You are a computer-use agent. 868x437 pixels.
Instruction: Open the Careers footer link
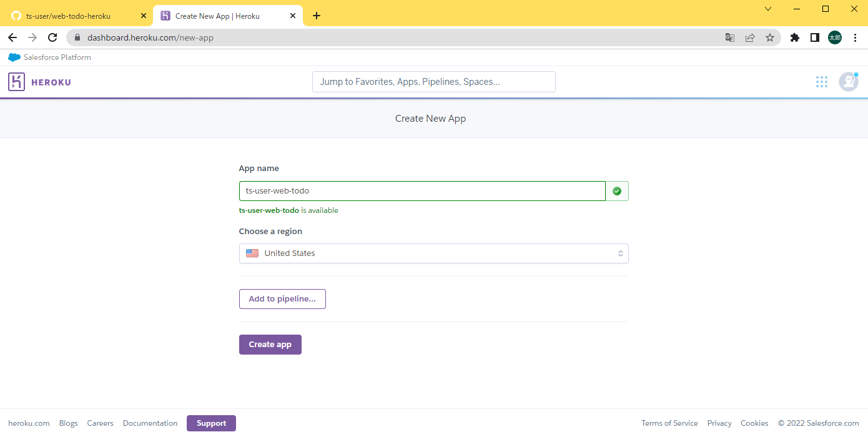pyautogui.click(x=101, y=423)
